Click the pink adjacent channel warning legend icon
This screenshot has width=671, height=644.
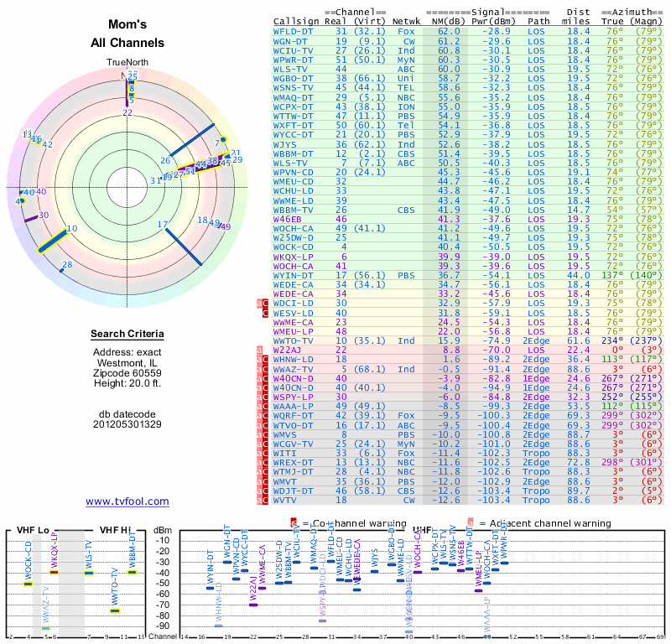point(471,523)
